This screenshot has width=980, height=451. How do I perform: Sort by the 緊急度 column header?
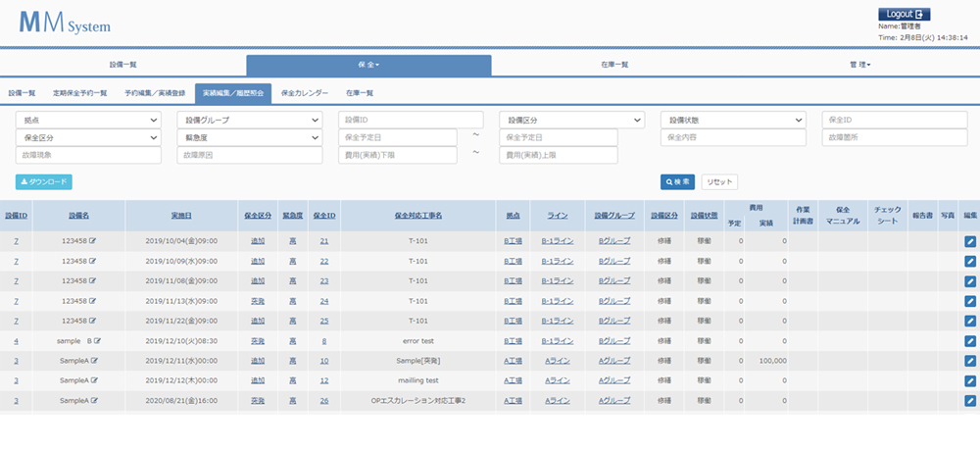tap(292, 215)
